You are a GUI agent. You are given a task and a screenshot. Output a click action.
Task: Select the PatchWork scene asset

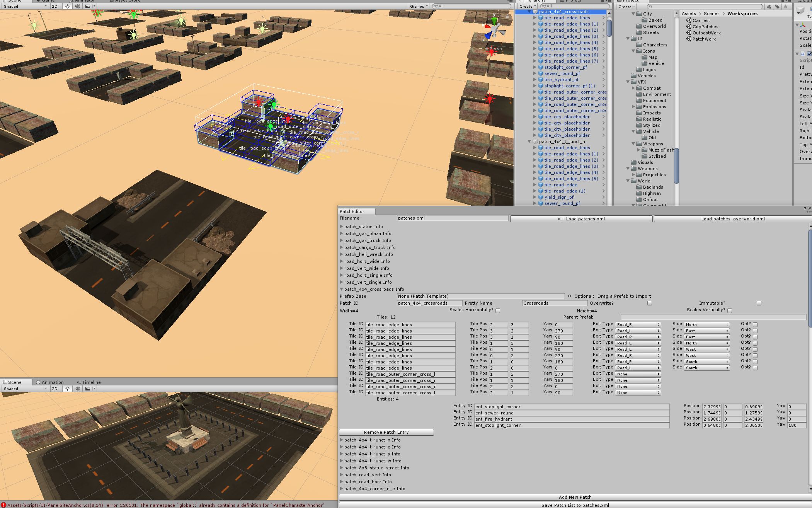click(x=701, y=39)
